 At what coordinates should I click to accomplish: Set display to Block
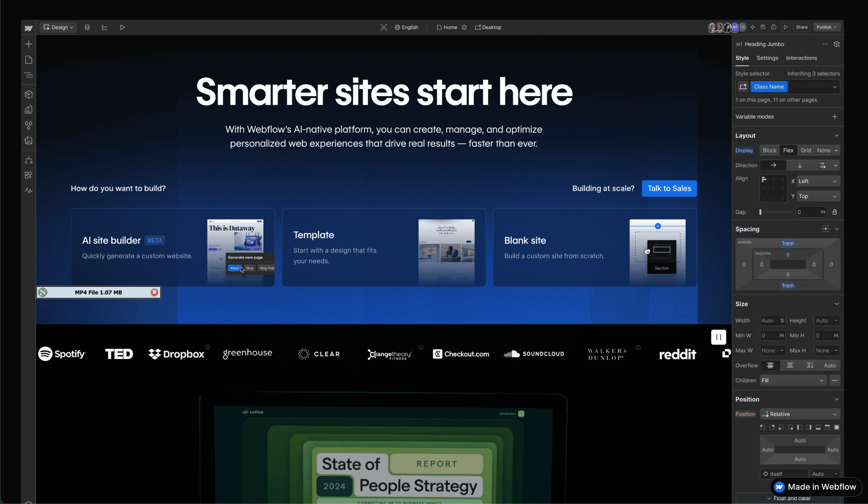769,150
